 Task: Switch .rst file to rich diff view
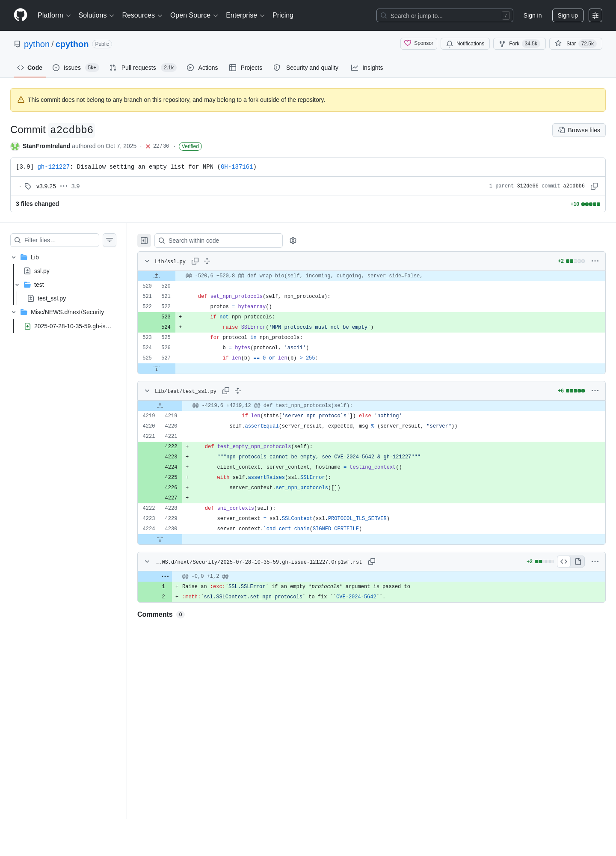pos(578,562)
